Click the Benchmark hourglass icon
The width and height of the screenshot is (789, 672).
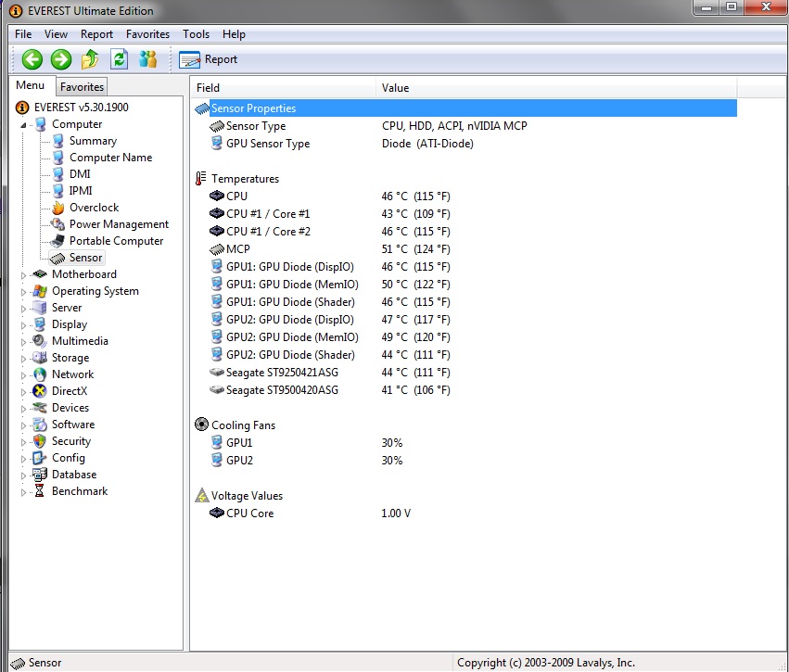40,491
